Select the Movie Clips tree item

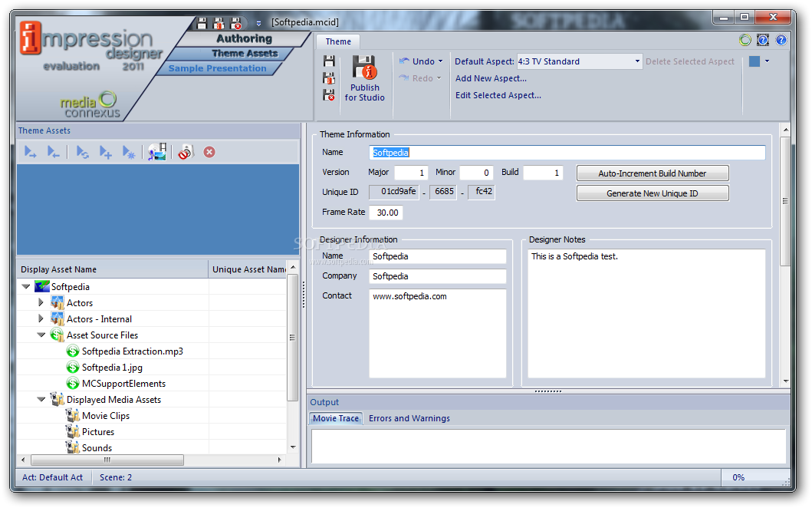pos(106,416)
